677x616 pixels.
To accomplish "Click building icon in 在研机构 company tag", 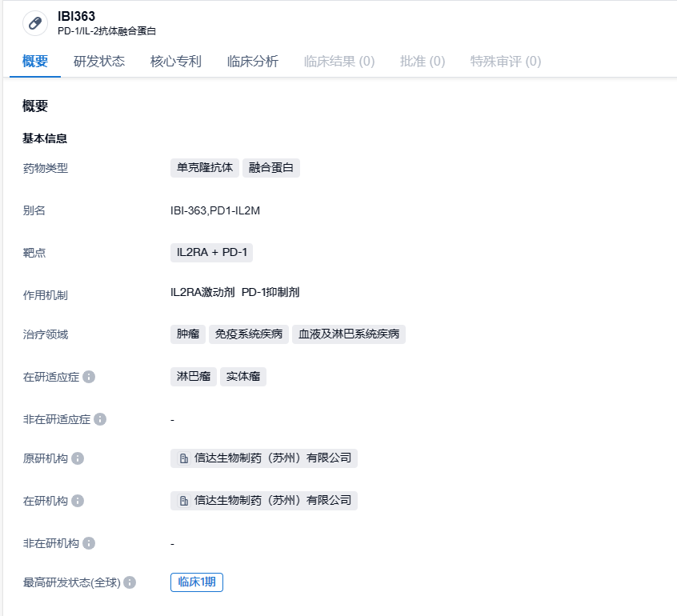I will click(184, 501).
